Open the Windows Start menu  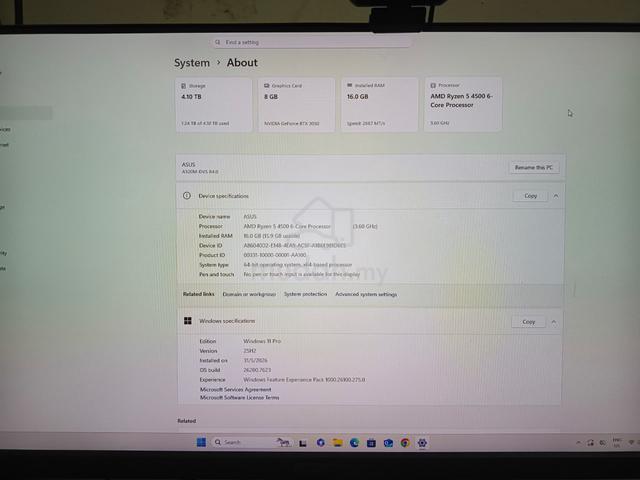click(201, 442)
